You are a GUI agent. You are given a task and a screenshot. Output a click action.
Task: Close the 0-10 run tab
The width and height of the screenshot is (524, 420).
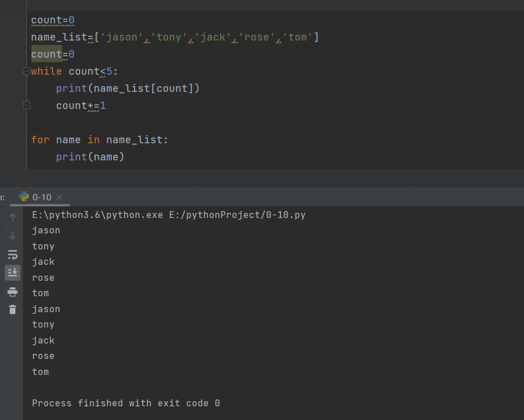[x=59, y=197]
